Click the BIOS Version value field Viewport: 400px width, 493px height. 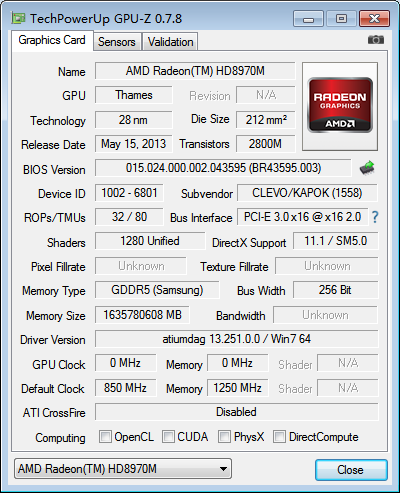click(223, 168)
